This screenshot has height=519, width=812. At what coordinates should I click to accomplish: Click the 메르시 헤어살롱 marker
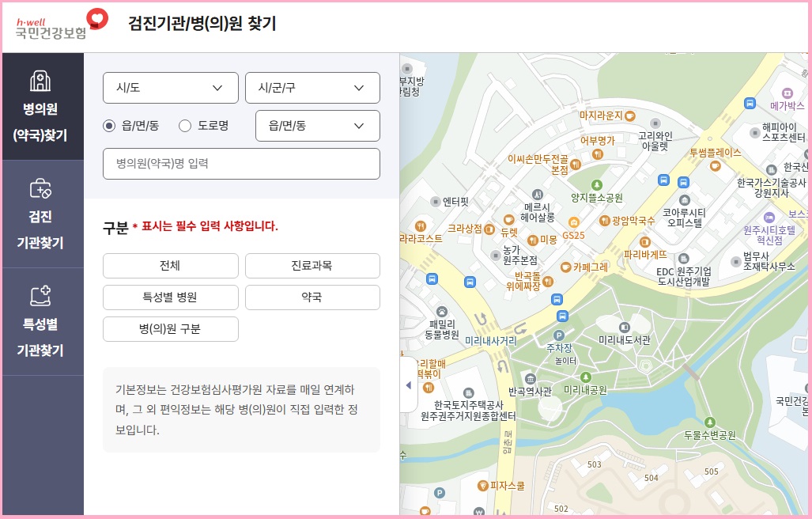pyautogui.click(x=538, y=195)
